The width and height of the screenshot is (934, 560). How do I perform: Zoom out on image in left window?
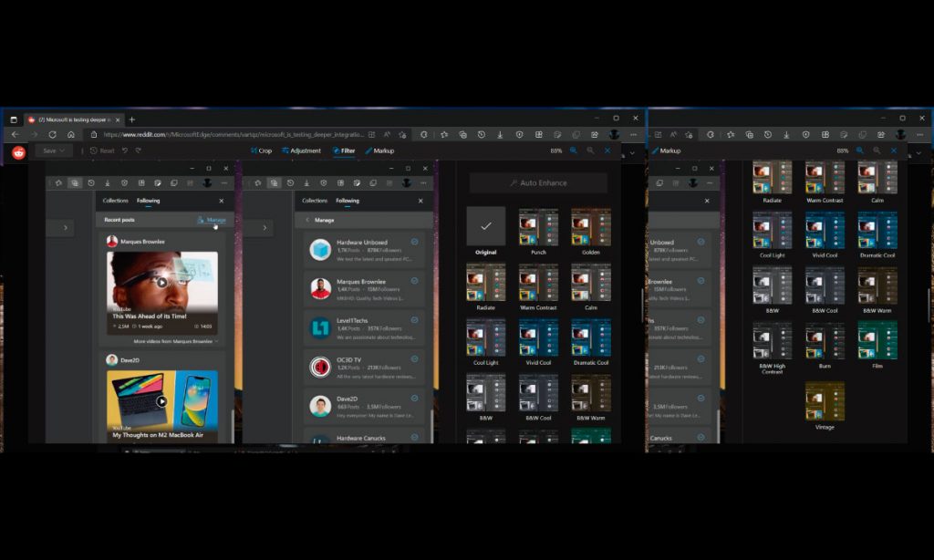[x=590, y=150]
